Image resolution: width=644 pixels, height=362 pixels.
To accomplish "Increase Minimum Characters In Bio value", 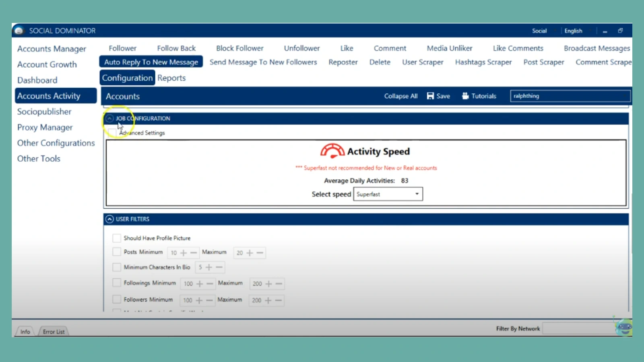I will click(208, 267).
